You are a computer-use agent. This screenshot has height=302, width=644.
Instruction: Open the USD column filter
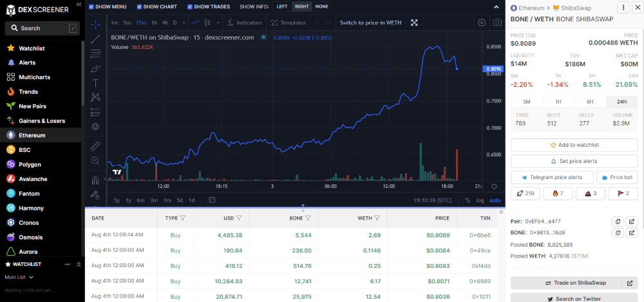pyautogui.click(x=239, y=218)
